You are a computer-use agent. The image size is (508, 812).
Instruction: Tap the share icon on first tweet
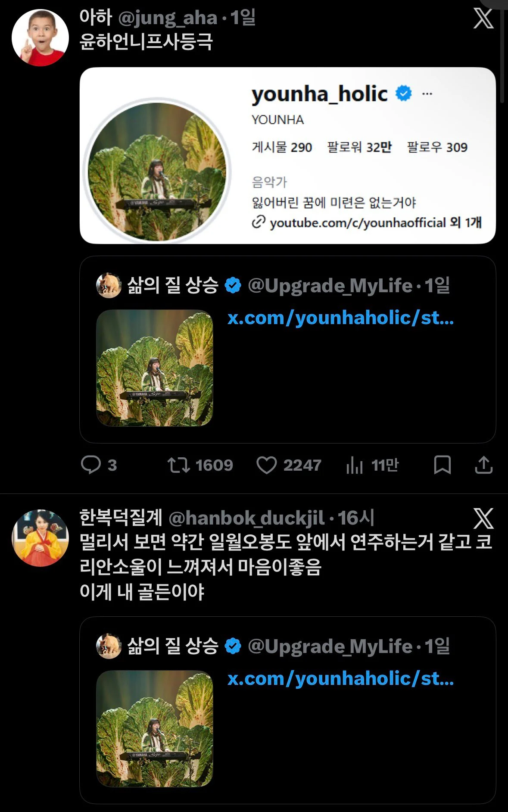point(483,465)
